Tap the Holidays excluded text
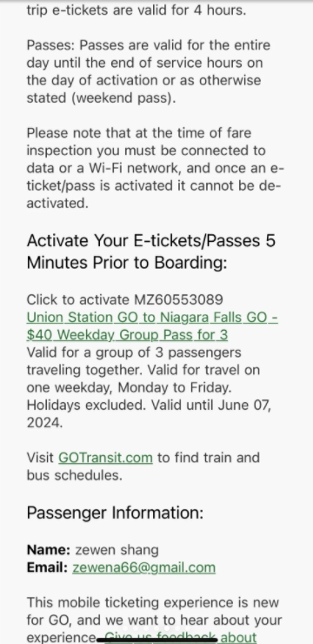Screen dimensions: 313x644 coord(86,405)
